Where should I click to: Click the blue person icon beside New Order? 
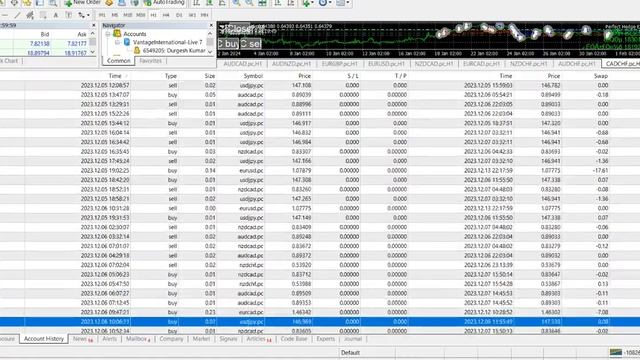tap(122, 2)
